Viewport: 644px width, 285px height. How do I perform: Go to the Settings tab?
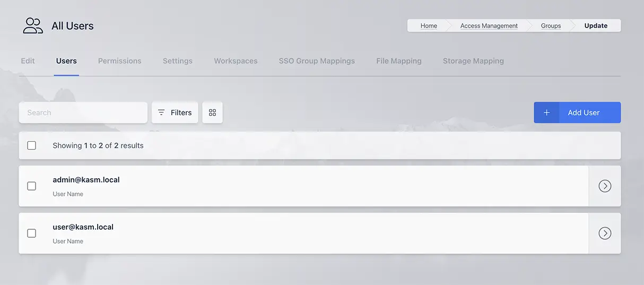coord(177,61)
